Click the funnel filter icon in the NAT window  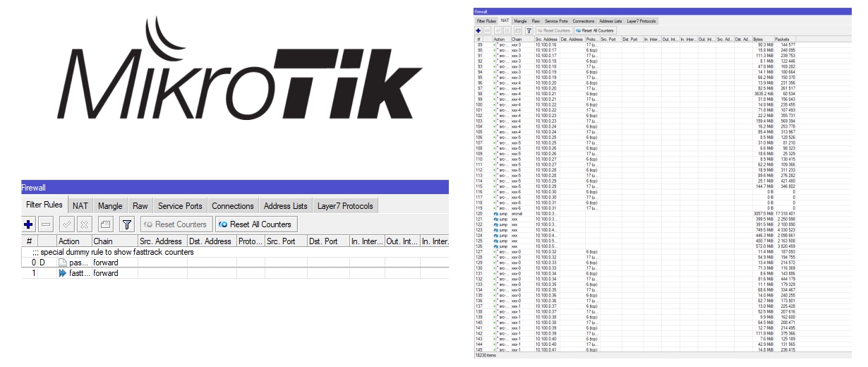click(529, 30)
